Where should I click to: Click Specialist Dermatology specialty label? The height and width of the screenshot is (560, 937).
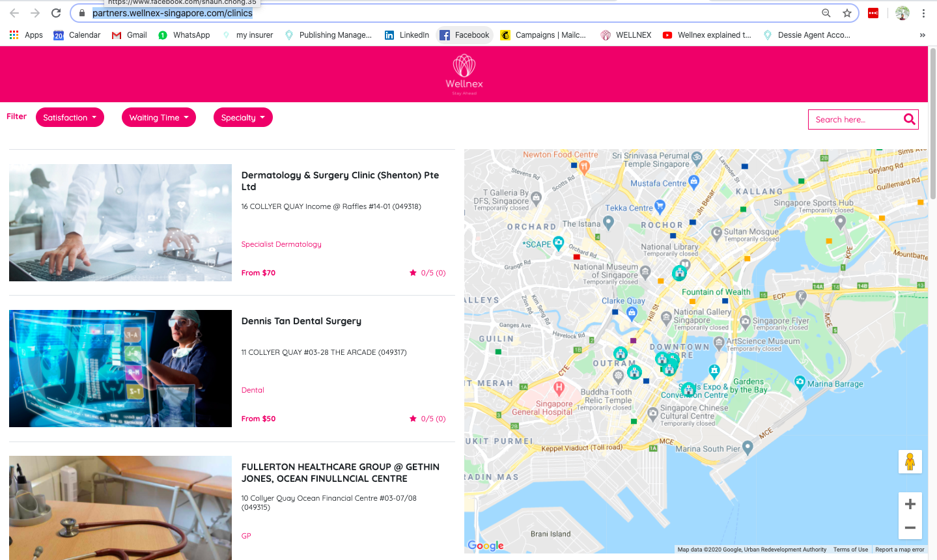tap(281, 244)
